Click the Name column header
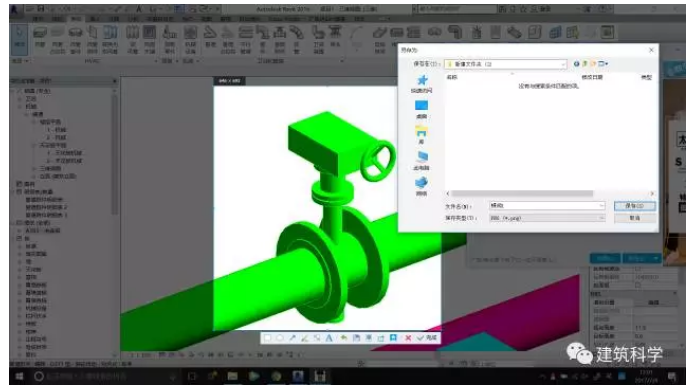693x387 pixels. click(452, 77)
